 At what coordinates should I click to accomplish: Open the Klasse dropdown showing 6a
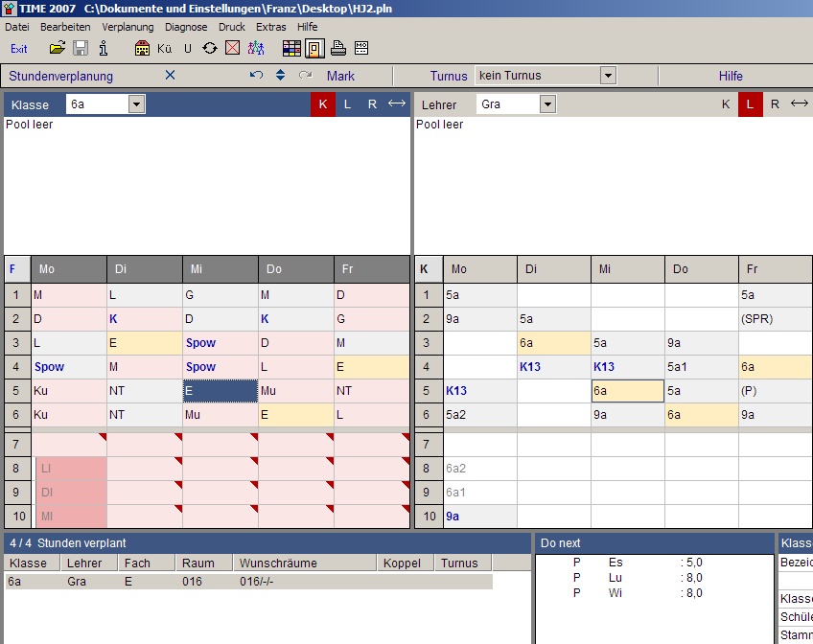click(136, 104)
